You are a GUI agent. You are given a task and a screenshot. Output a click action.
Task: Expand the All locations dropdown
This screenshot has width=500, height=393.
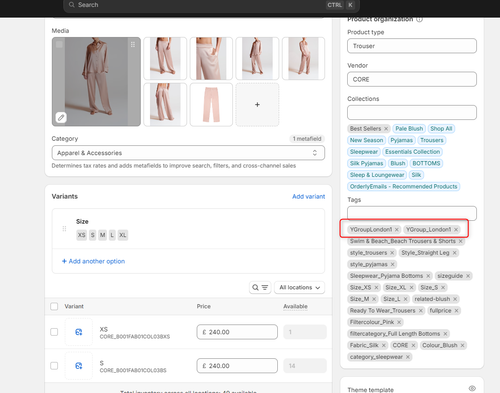(299, 287)
